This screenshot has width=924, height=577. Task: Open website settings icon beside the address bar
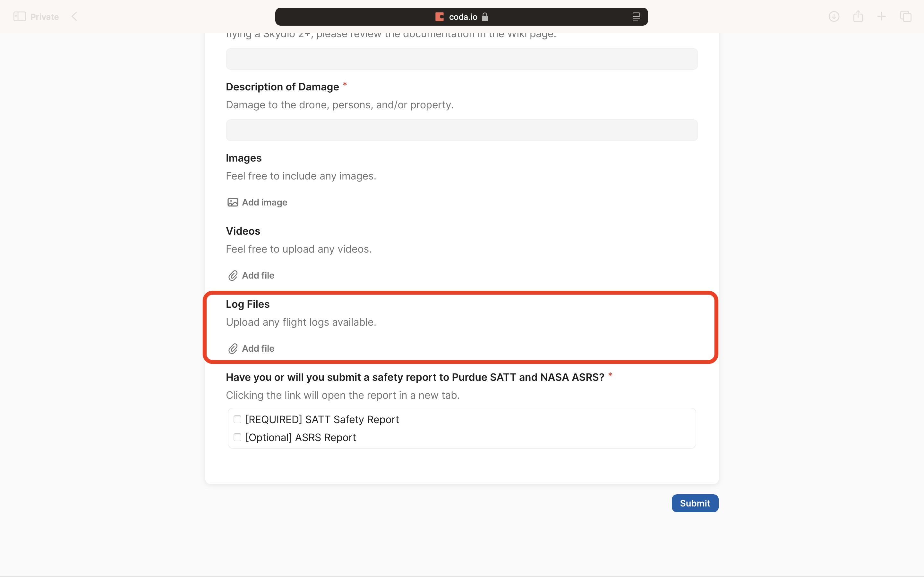click(636, 16)
